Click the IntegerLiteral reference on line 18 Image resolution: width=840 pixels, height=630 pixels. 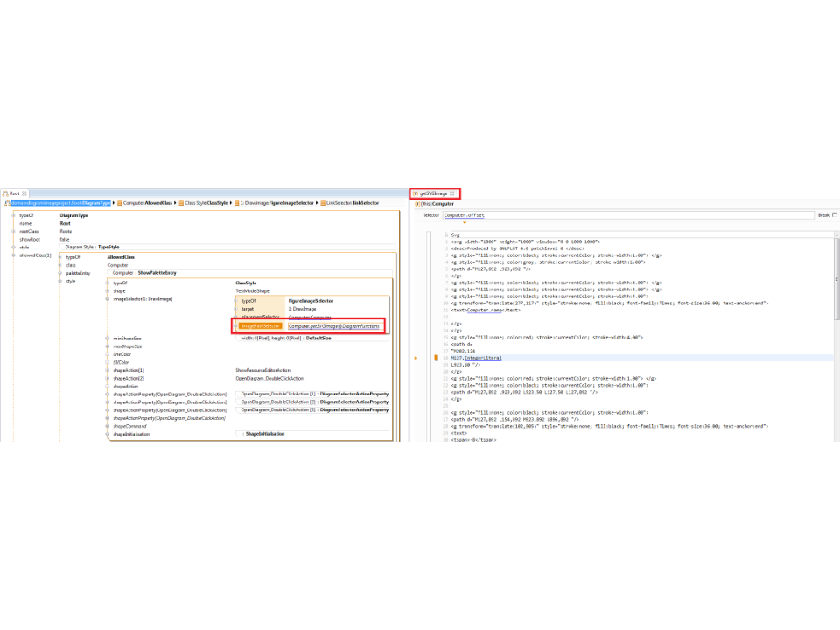(x=483, y=358)
